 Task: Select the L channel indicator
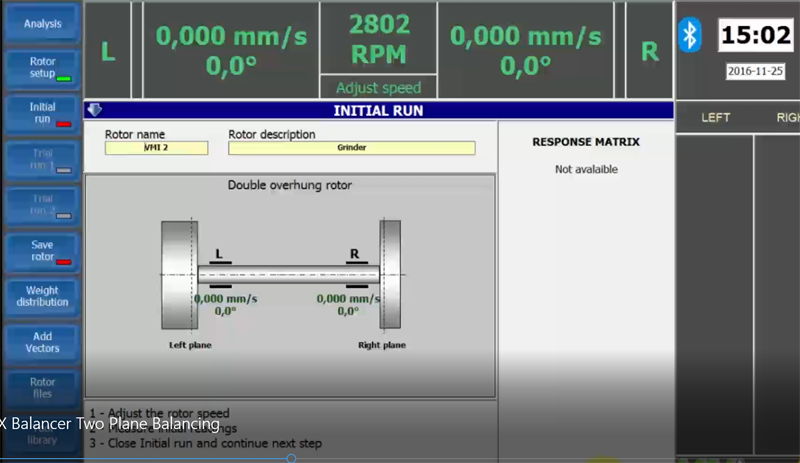click(x=108, y=51)
